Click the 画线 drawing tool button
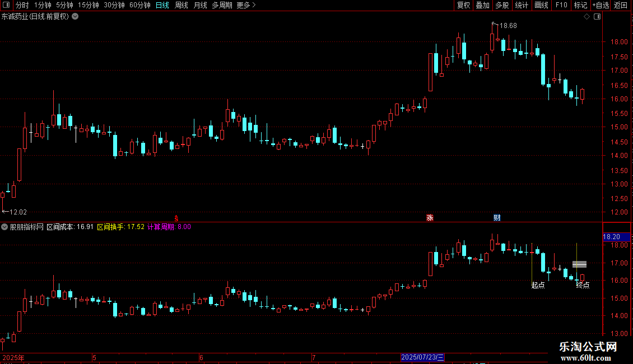The width and height of the screenshot is (633, 364). [541, 5]
